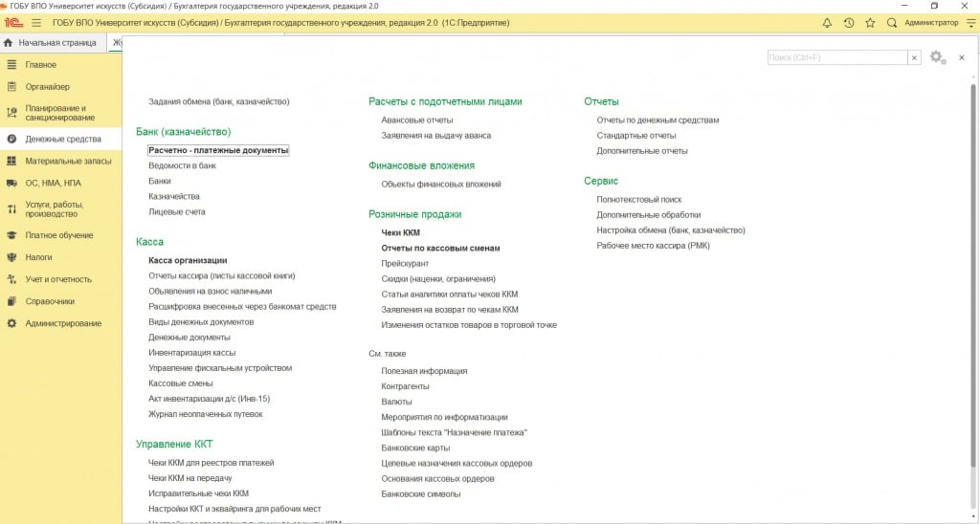The width and height of the screenshot is (980, 524).
Task: Open the 1C main menu hamburger icon
Action: [x=36, y=23]
